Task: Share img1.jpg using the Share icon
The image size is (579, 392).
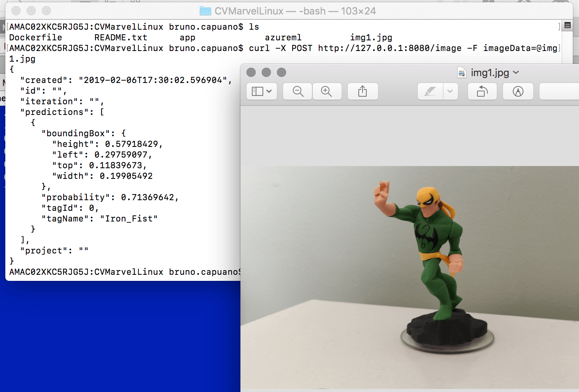Action: (x=363, y=91)
